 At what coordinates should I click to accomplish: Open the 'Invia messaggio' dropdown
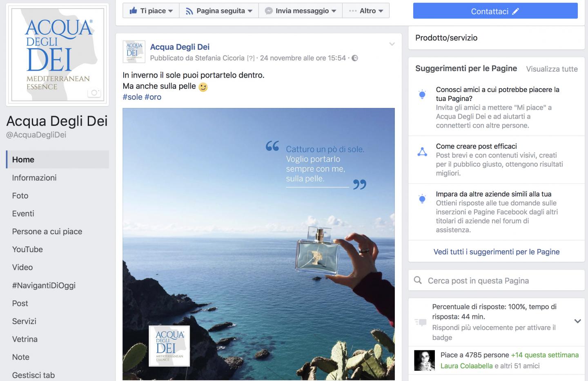click(301, 11)
